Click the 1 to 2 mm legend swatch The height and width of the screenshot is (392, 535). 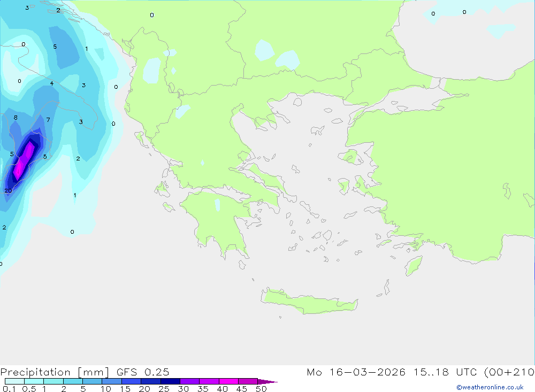pyautogui.click(x=53, y=381)
